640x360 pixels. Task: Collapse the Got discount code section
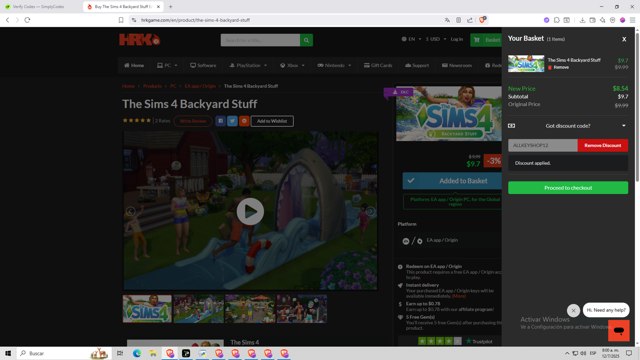568,126
